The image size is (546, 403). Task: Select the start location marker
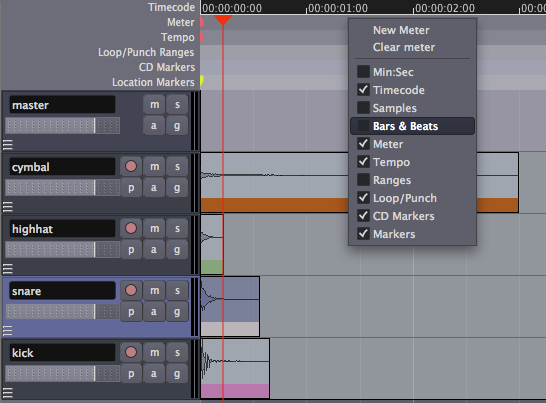202,82
